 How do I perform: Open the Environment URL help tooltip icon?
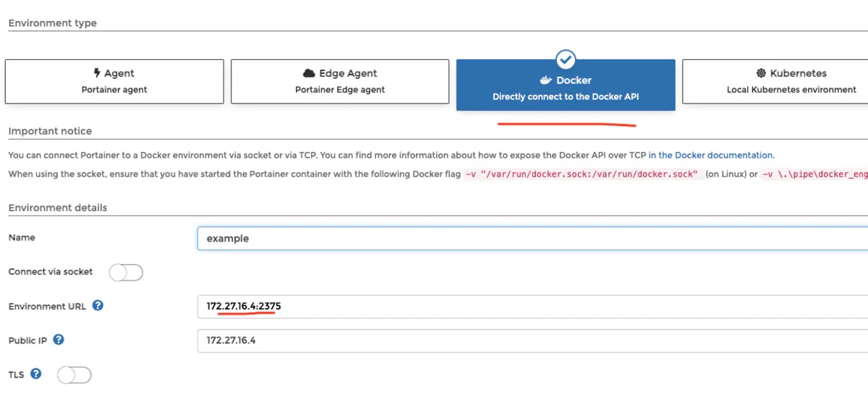coord(98,305)
